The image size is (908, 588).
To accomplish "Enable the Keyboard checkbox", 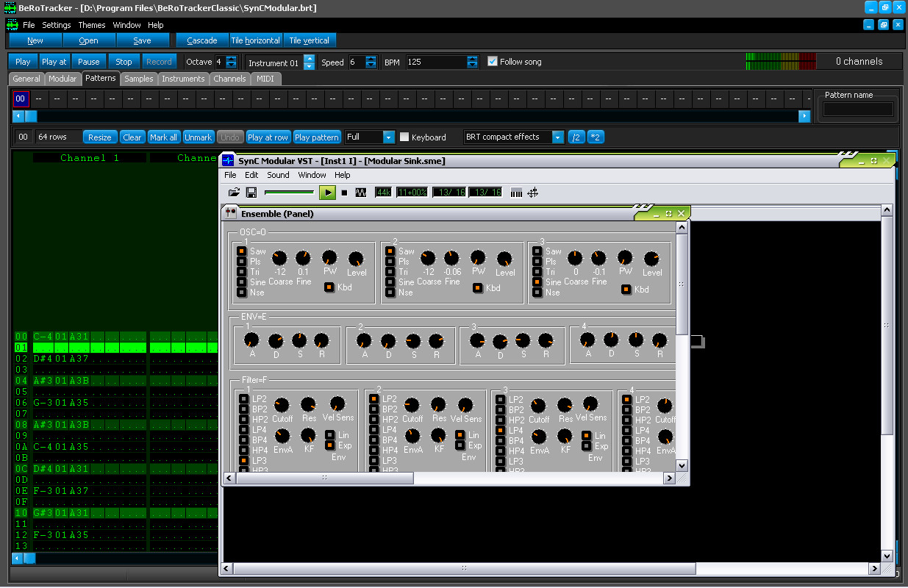I will tap(404, 137).
